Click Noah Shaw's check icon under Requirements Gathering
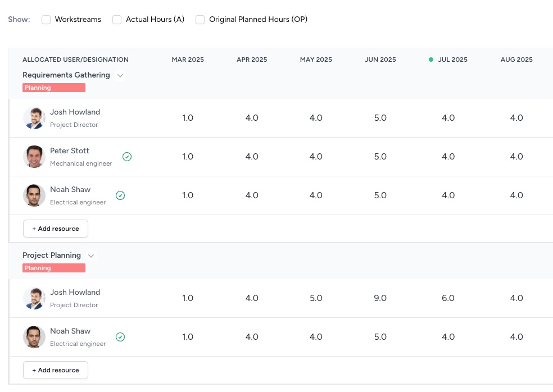The height and width of the screenshot is (392, 553). pyautogui.click(x=120, y=195)
